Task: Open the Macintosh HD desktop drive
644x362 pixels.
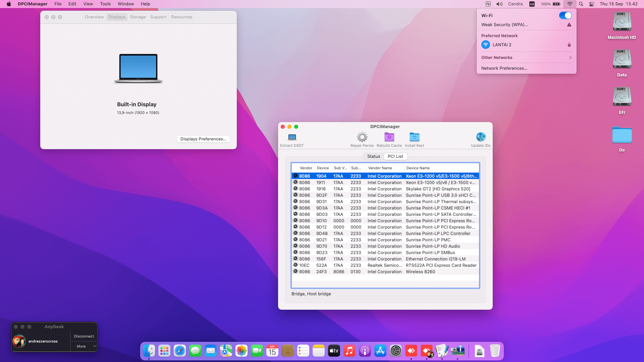Action: [x=622, y=26]
